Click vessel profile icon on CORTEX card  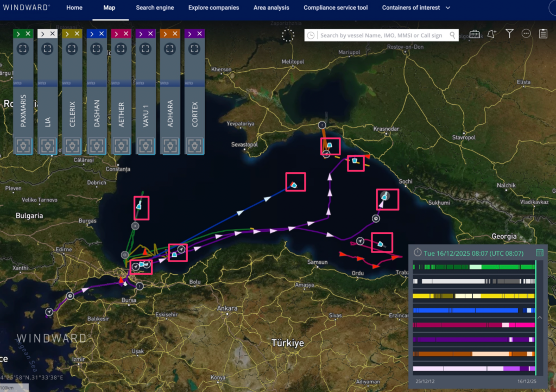(195, 146)
